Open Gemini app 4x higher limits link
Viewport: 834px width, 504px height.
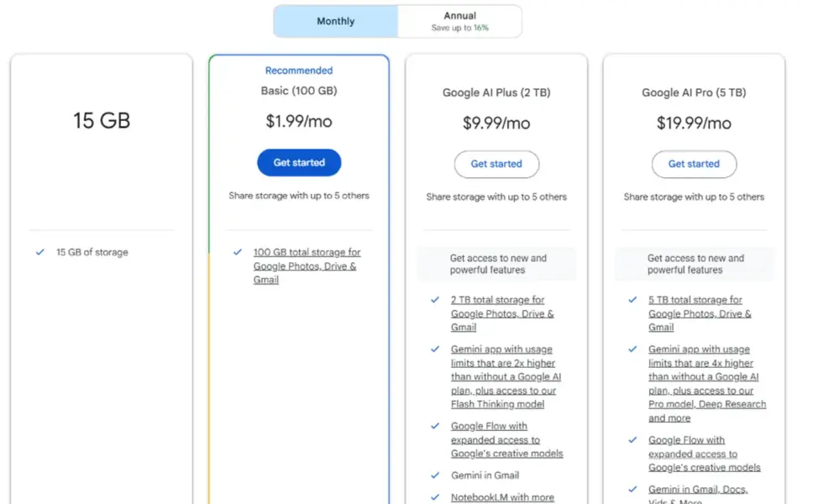[707, 383]
